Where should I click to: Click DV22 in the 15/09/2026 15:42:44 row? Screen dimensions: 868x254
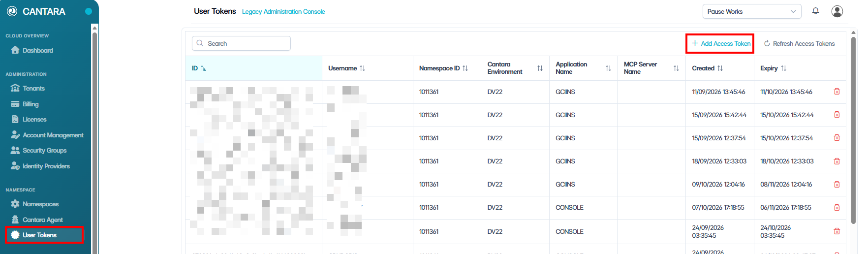tap(495, 115)
